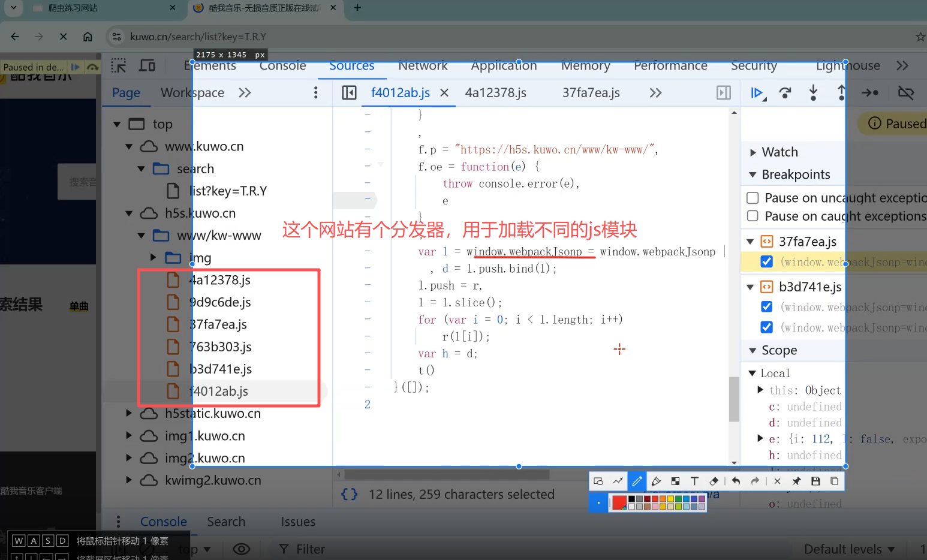The width and height of the screenshot is (927, 560).
Task: Open 9d9c6de.js in the file tree
Action: (220, 302)
